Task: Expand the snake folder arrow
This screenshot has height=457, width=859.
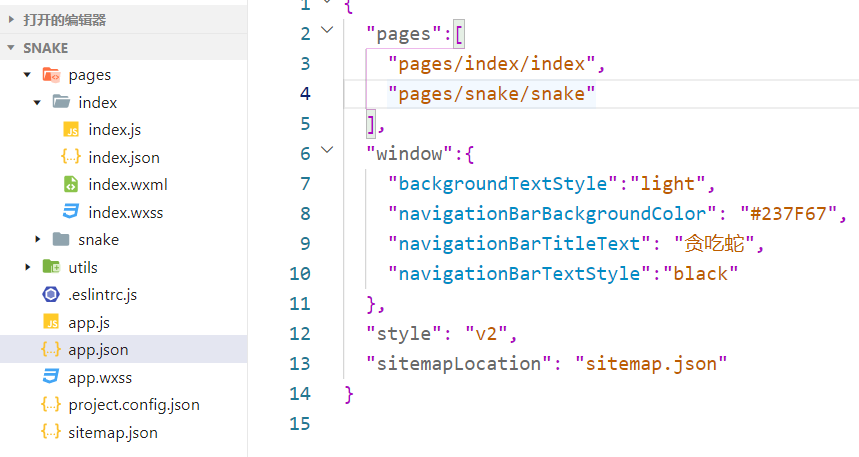Action: 37,239
